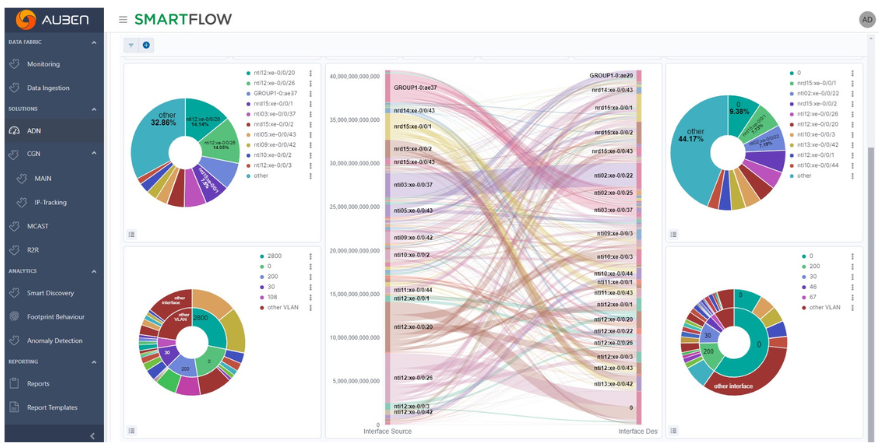Collapse the SOLUTIONS section
The image size is (885, 446).
[x=94, y=109]
